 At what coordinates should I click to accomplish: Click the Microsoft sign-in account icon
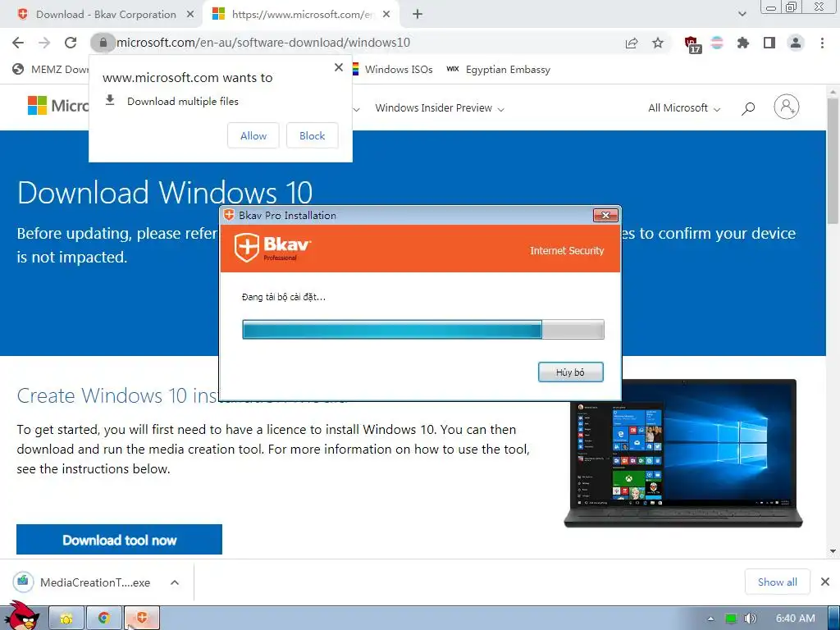pos(787,107)
